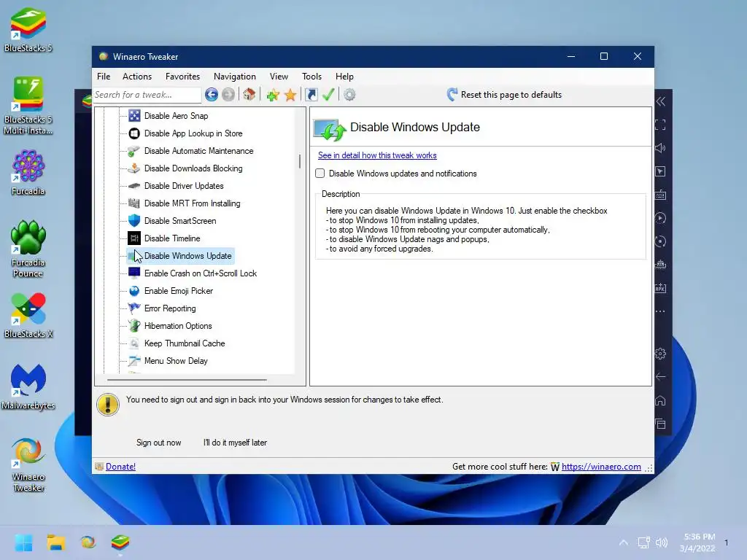Viewport: 747px width, 560px height.
Task: Open See in detail how this tweak works link
Action: (x=377, y=155)
